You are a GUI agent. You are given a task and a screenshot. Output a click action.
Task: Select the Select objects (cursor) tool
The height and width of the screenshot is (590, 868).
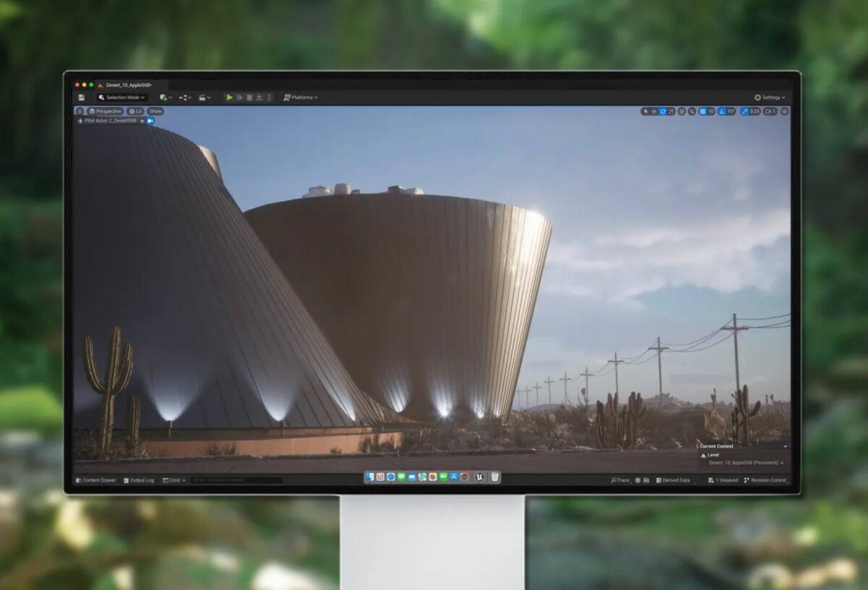646,111
